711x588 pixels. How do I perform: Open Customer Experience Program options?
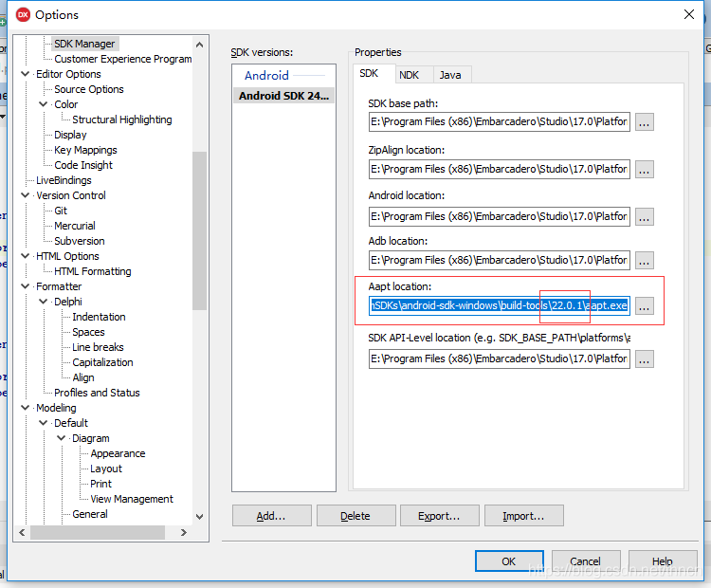point(123,59)
